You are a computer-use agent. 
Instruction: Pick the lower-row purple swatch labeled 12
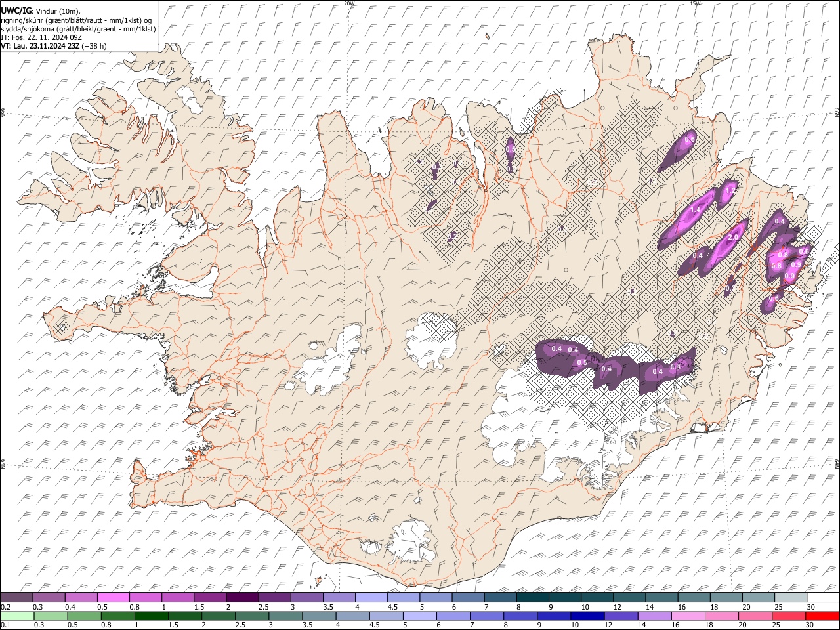point(620,616)
